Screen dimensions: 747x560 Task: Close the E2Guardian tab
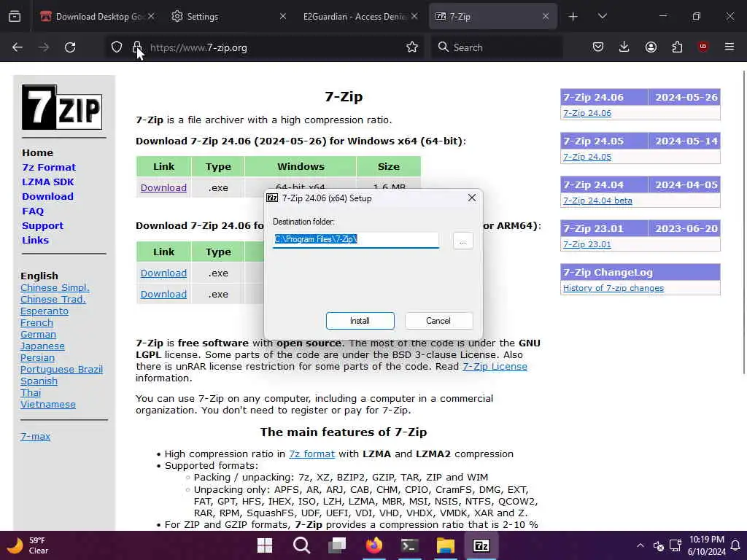[414, 16]
